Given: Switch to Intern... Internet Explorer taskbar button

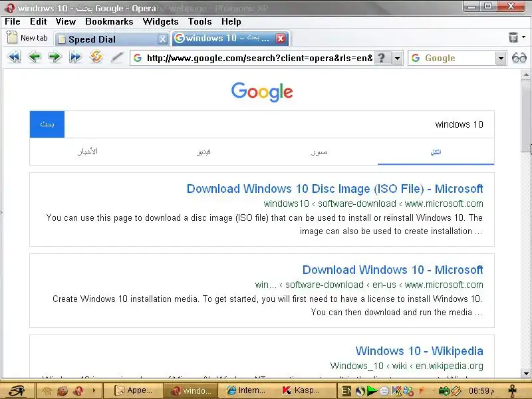Looking at the screenshot, I should point(246,390).
